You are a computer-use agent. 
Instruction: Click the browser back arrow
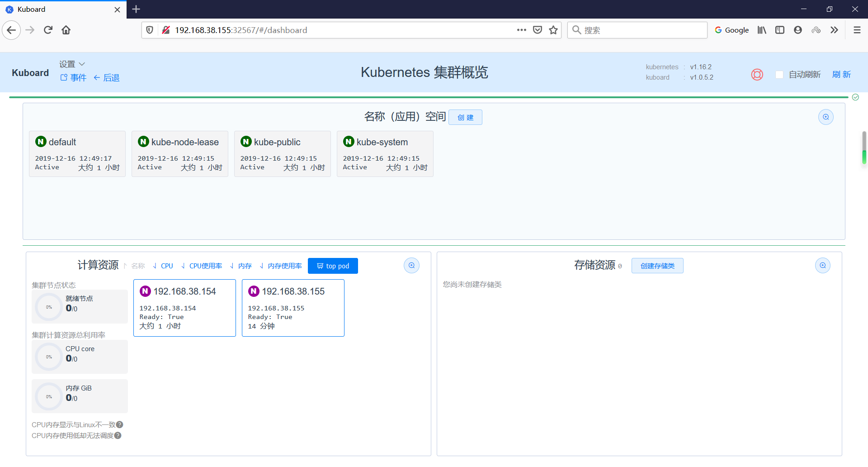click(x=11, y=30)
